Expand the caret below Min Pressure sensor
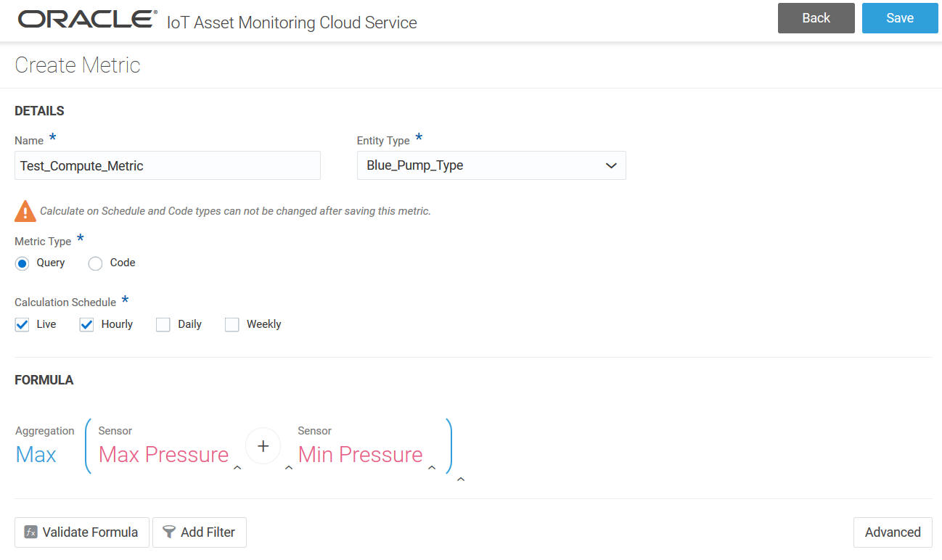Viewport: 942px width, 560px height. click(x=432, y=469)
